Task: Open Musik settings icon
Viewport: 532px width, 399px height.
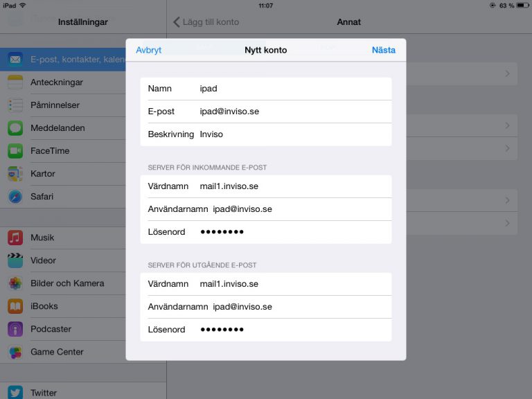Action: (15, 238)
